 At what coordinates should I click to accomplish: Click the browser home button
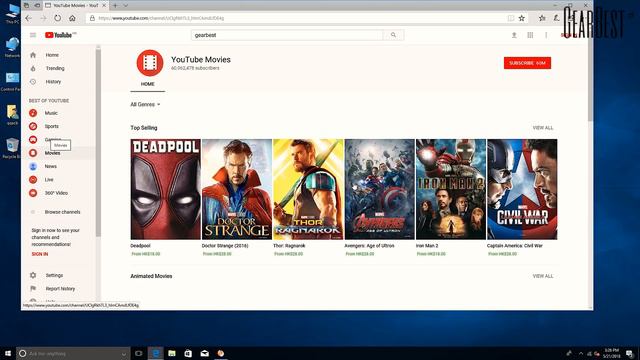pos(72,18)
